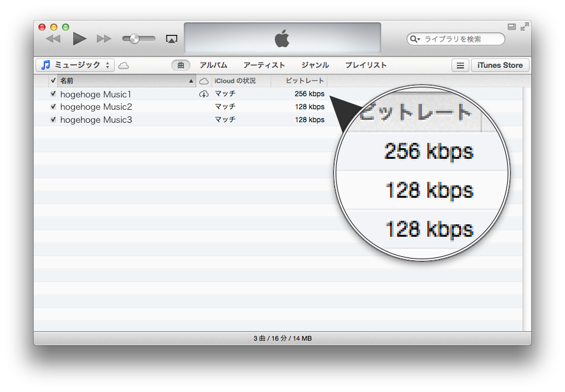The width and height of the screenshot is (565, 392).
Task: Select the song hogehoge Music1
Action: tap(96, 94)
